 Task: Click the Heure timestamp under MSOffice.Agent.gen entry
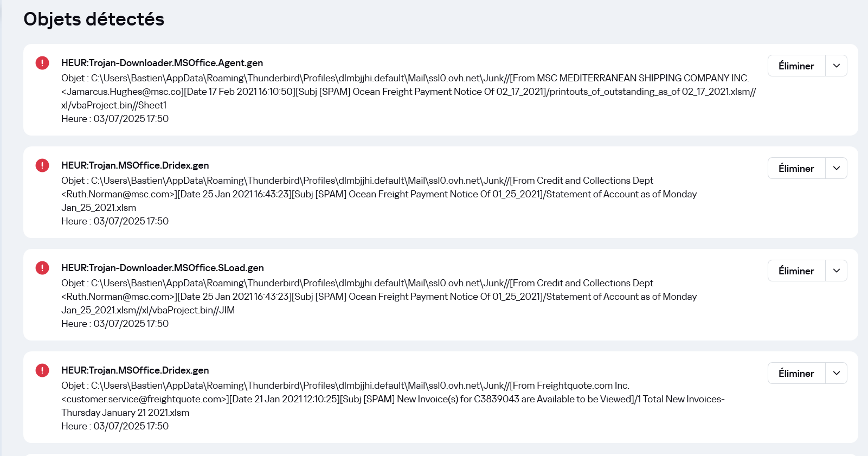coord(115,119)
